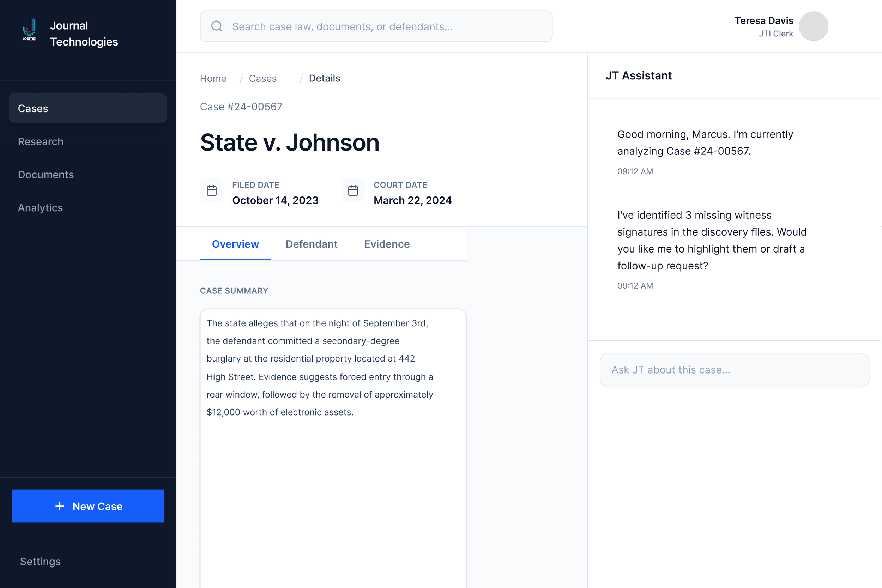The width and height of the screenshot is (882, 588).
Task: Open Teresa Davis profile avatar
Action: (813, 26)
